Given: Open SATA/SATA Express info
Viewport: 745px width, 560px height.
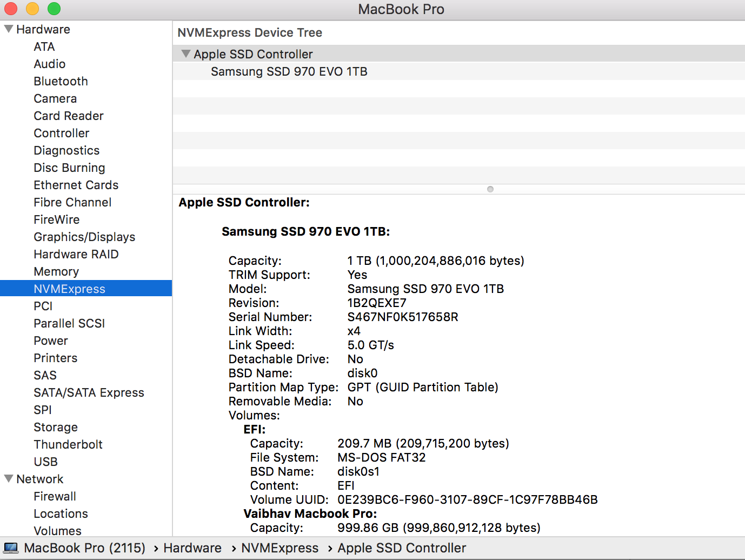Looking at the screenshot, I should tap(89, 392).
